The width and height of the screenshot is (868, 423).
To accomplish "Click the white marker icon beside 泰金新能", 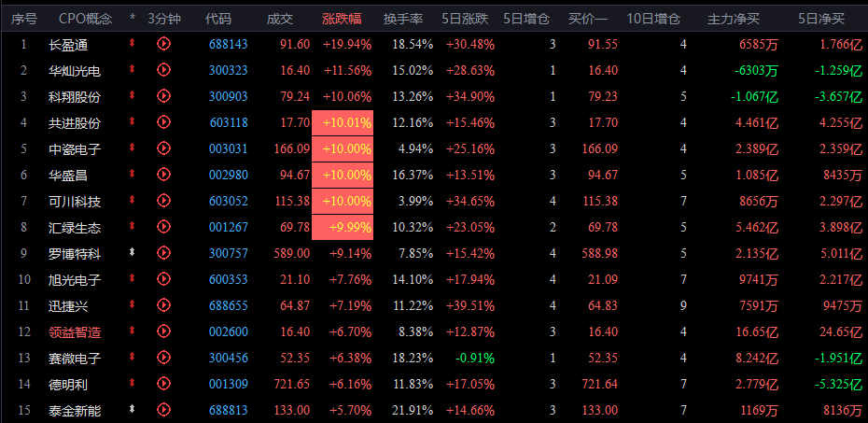I will pos(132,409).
